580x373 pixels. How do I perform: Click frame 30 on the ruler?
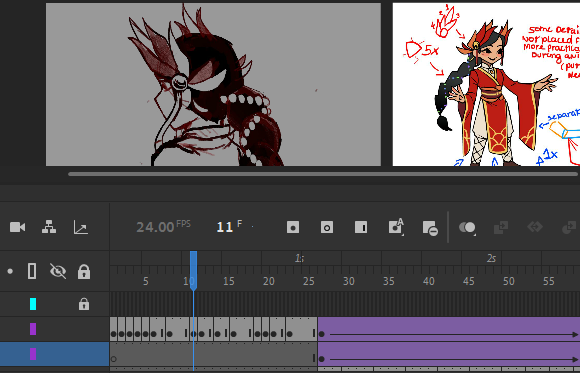tap(349, 281)
